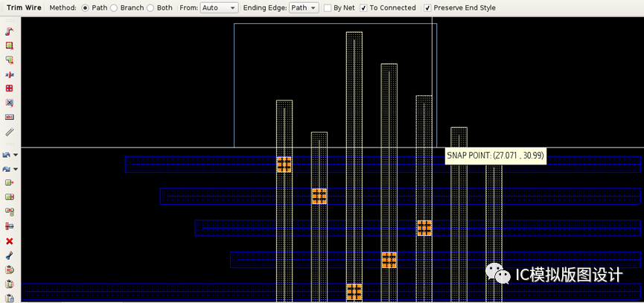Click the second clipboard icon under the wrench
This screenshot has height=303, width=644.
[10, 284]
